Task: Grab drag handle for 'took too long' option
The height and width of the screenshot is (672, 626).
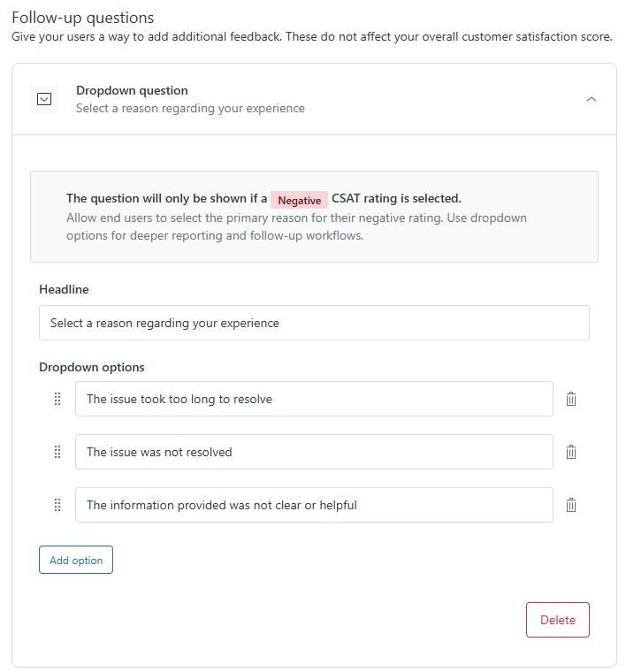Action: [x=57, y=399]
